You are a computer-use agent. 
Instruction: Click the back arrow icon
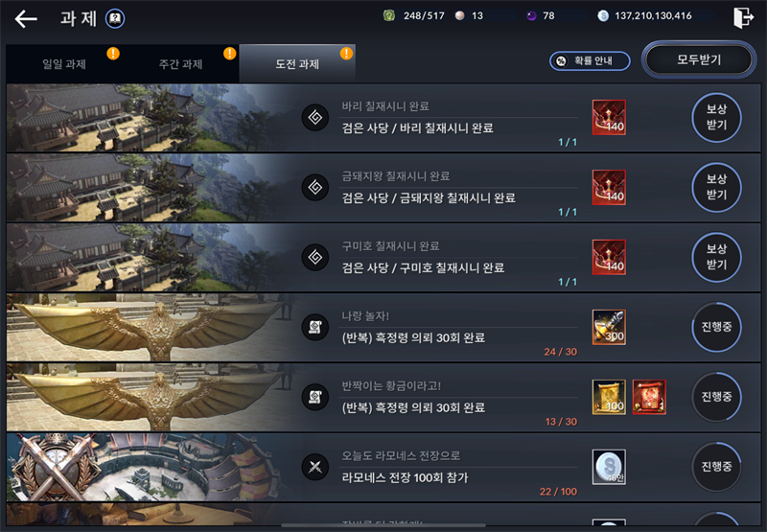tap(26, 19)
